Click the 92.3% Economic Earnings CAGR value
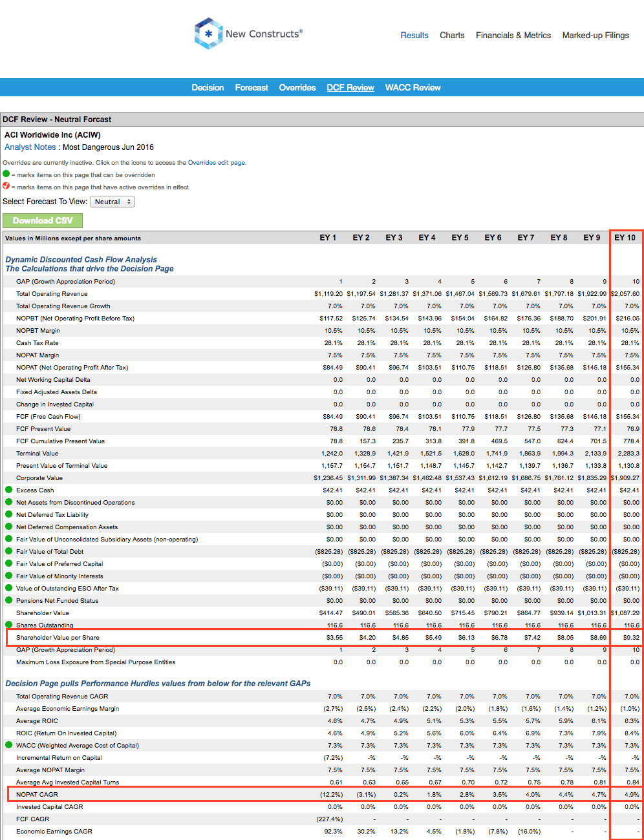644x840 pixels. pos(334,832)
